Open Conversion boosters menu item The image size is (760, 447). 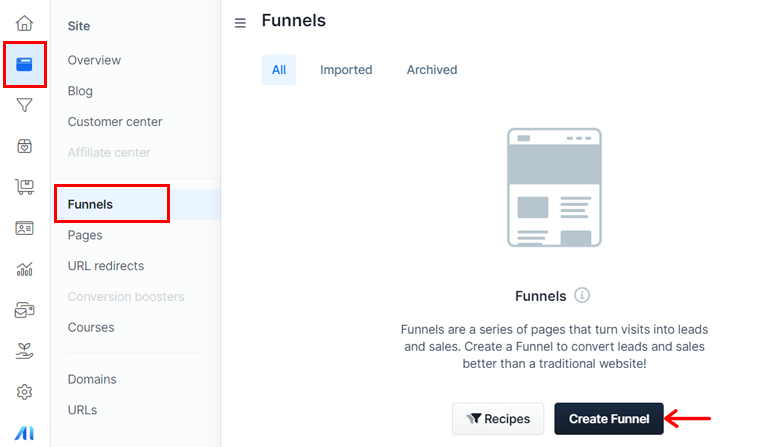(x=126, y=296)
